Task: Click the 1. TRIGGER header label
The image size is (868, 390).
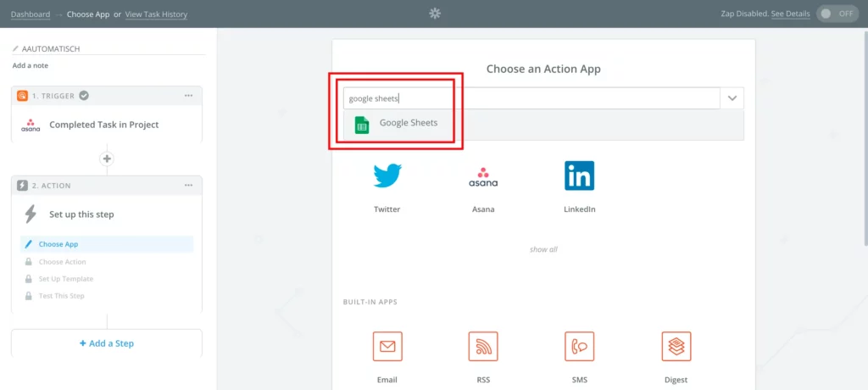Action: tap(53, 96)
